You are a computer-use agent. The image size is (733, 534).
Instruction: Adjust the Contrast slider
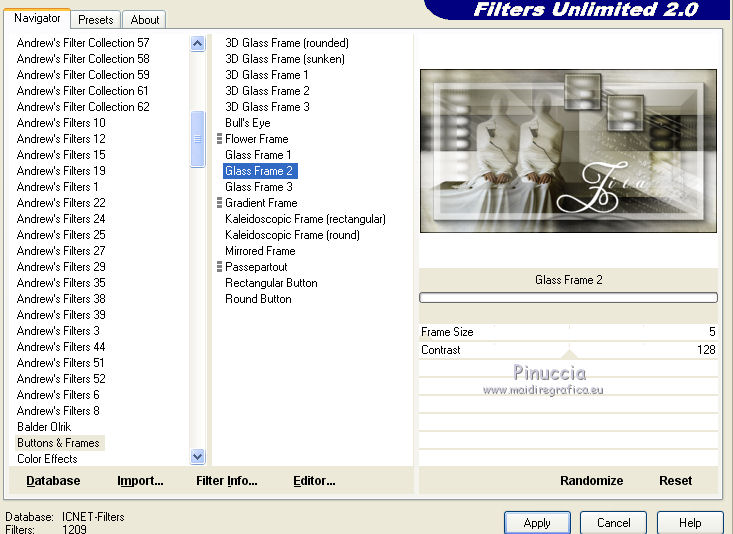[x=568, y=350]
